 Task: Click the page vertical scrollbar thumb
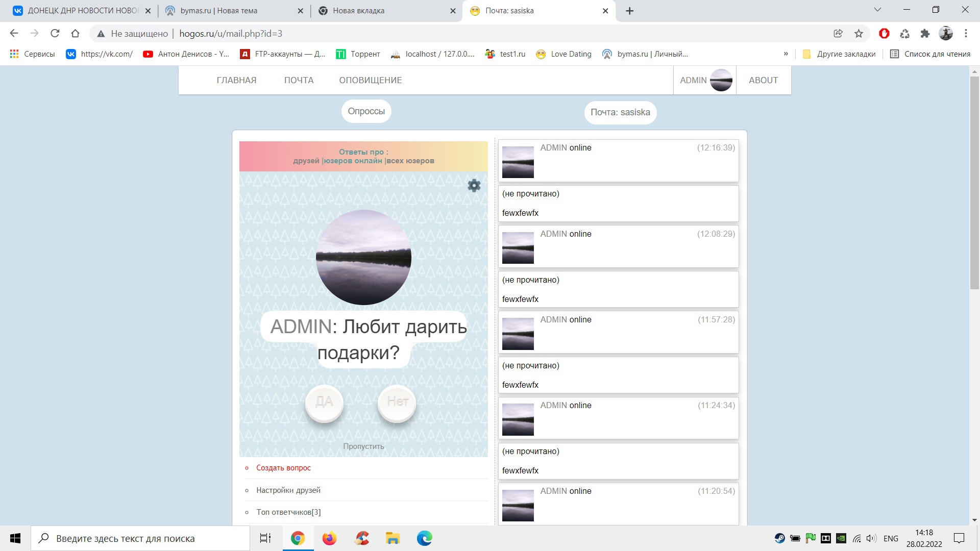(x=974, y=184)
